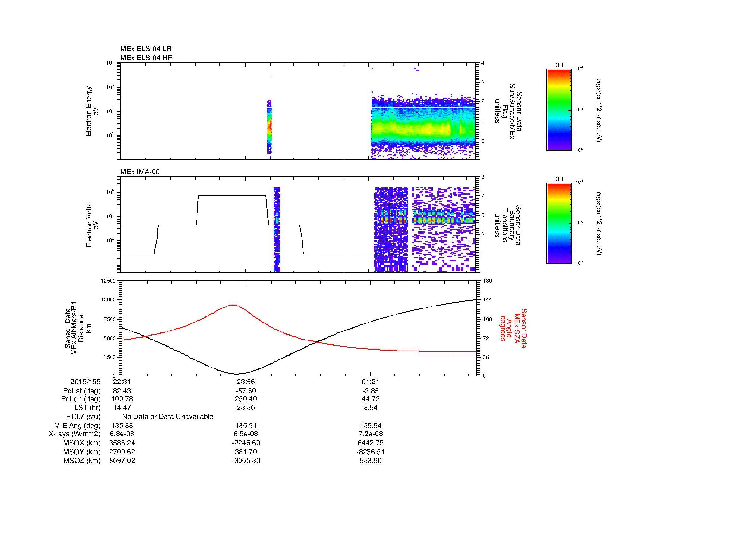
Task: Click the time tick label '01:21'
Action: (x=371, y=382)
